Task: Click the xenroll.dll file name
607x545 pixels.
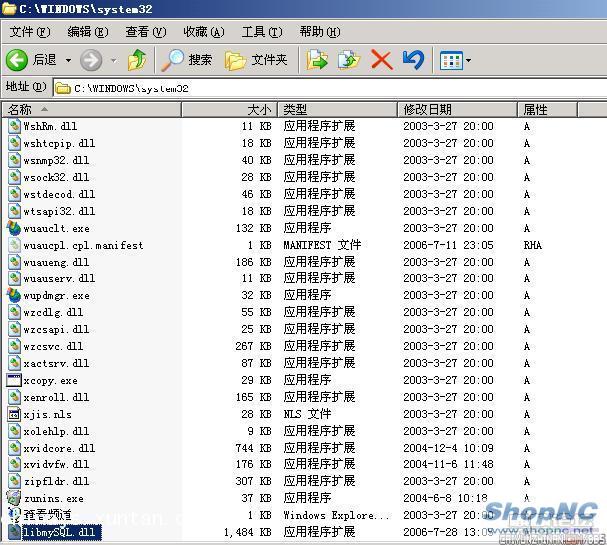Action: point(56,398)
